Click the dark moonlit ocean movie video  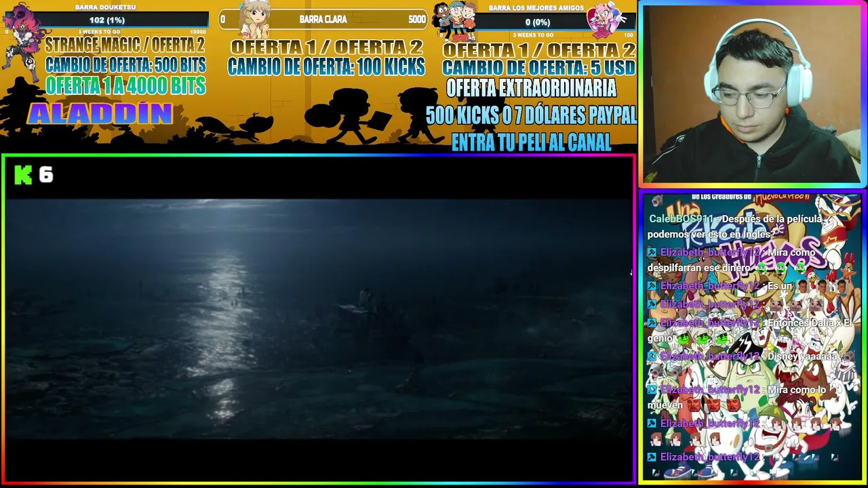click(x=319, y=319)
